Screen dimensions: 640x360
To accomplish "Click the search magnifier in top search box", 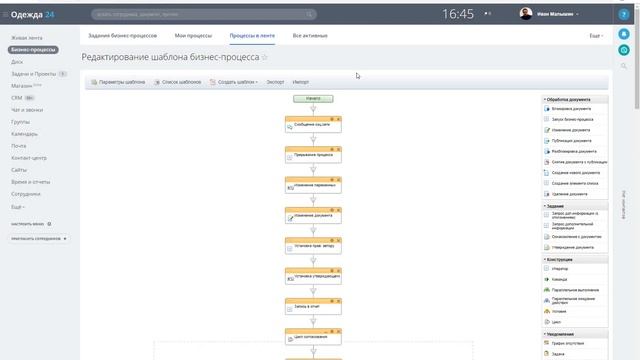I will coord(309,14).
